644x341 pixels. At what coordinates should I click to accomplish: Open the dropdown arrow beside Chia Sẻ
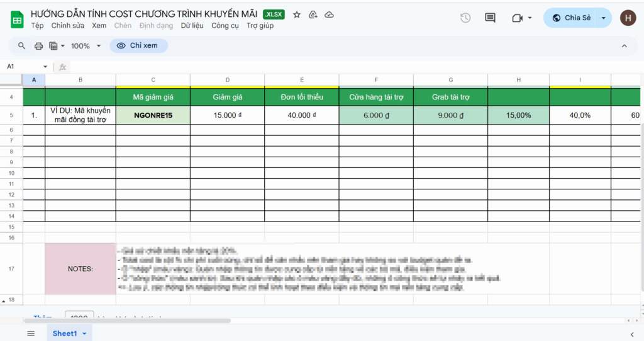(x=604, y=18)
